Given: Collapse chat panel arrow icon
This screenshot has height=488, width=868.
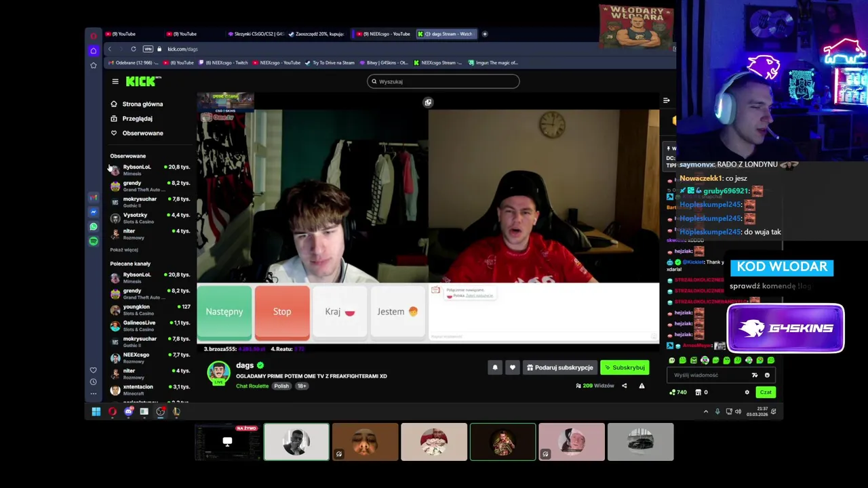Looking at the screenshot, I should [x=667, y=100].
